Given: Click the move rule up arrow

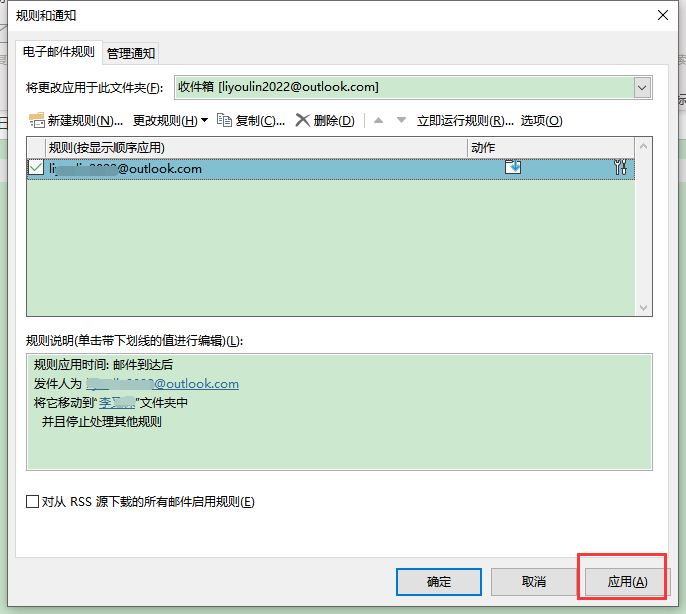Looking at the screenshot, I should pyautogui.click(x=379, y=121).
